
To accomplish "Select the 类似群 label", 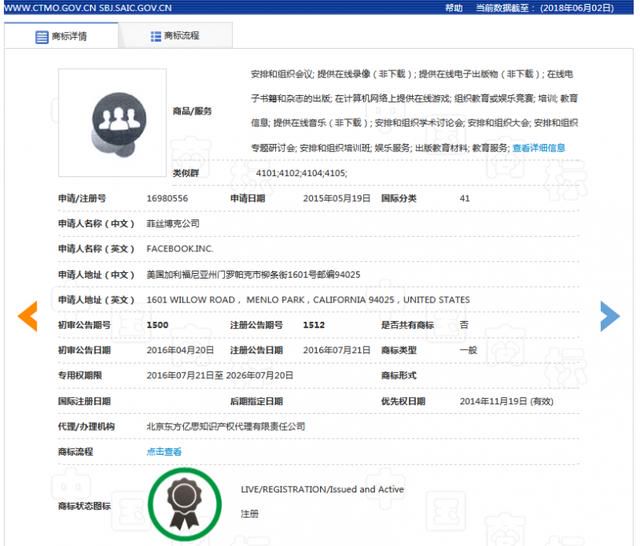I will 186,173.
